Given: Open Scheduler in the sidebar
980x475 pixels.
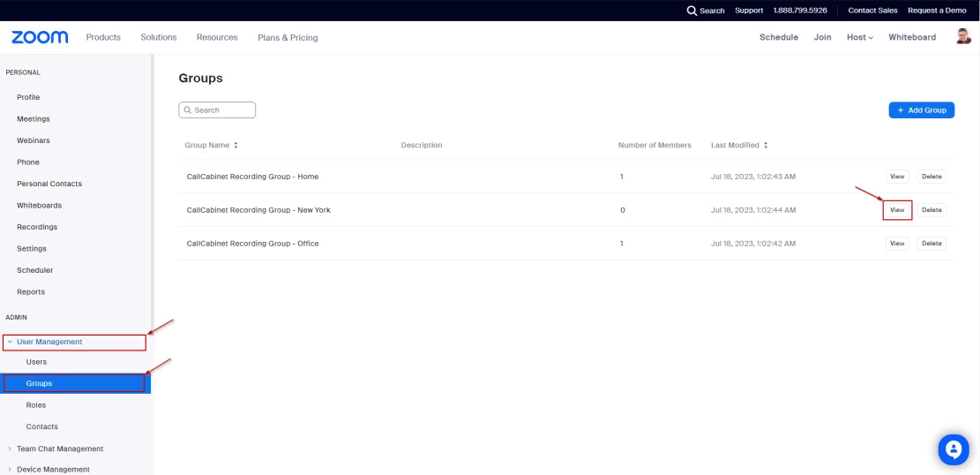Looking at the screenshot, I should [x=35, y=270].
